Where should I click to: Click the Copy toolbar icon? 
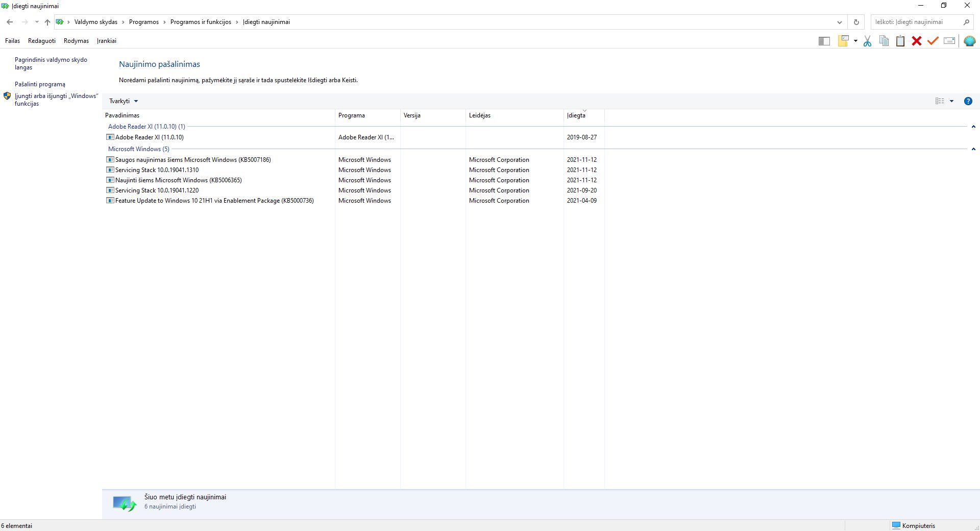click(884, 41)
